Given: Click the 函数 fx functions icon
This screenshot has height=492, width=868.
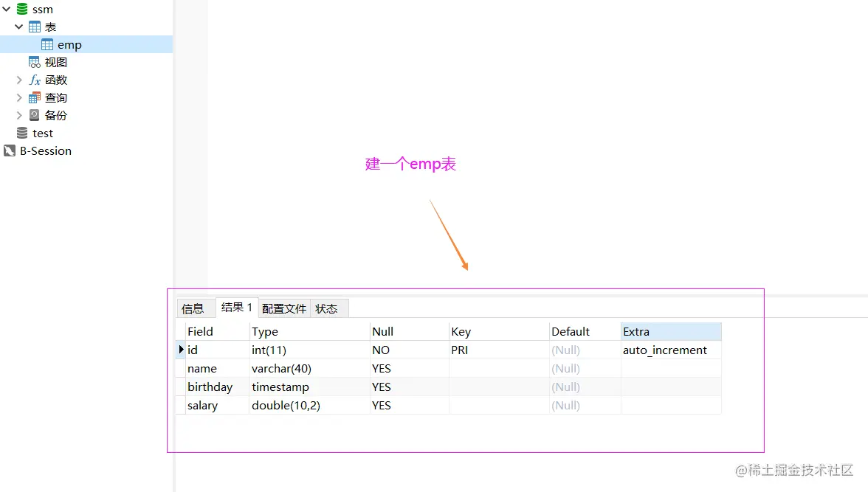Looking at the screenshot, I should pos(35,80).
